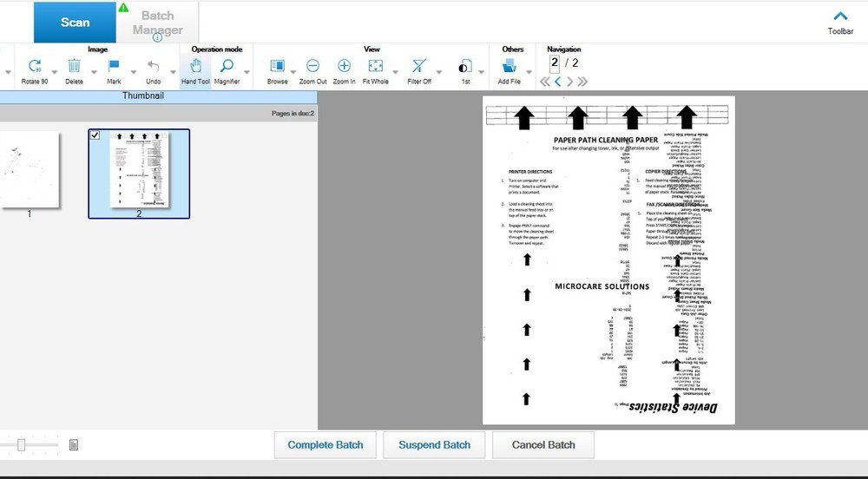Expand 1st image dropdown arrow
The height and width of the screenshot is (479, 868).
(x=481, y=73)
